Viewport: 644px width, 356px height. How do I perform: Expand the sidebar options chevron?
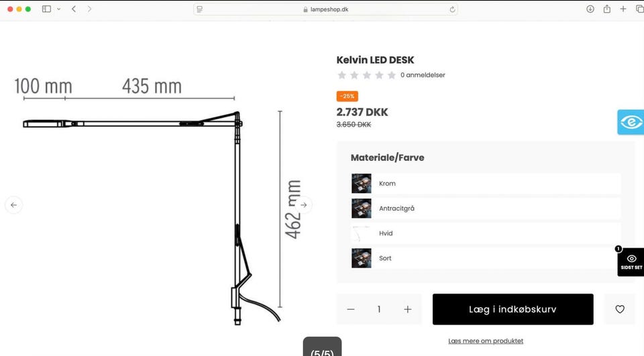59,9
